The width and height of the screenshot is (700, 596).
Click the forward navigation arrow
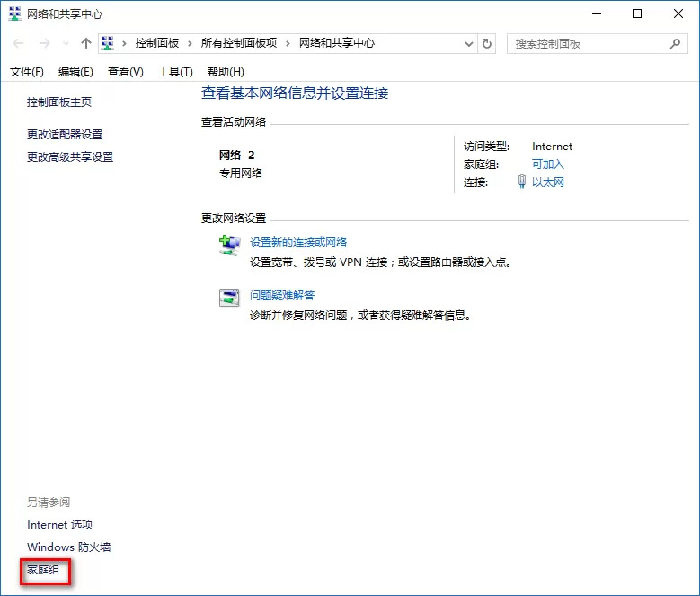tap(44, 43)
